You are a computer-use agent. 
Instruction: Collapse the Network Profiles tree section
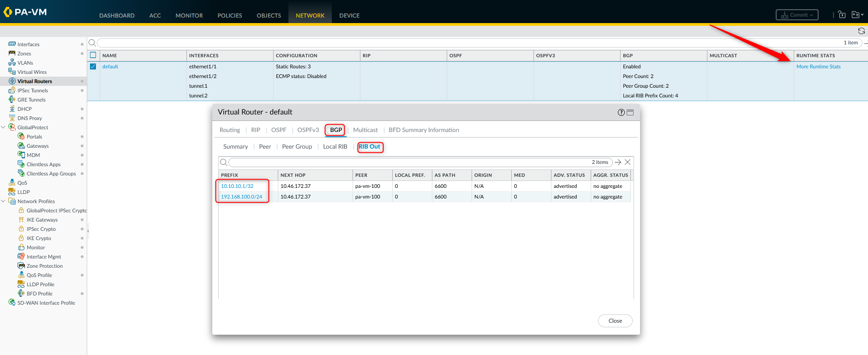tap(4, 201)
